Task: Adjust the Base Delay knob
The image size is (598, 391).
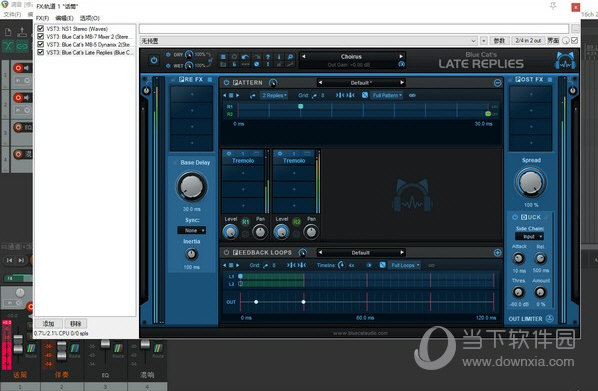Action: click(191, 187)
